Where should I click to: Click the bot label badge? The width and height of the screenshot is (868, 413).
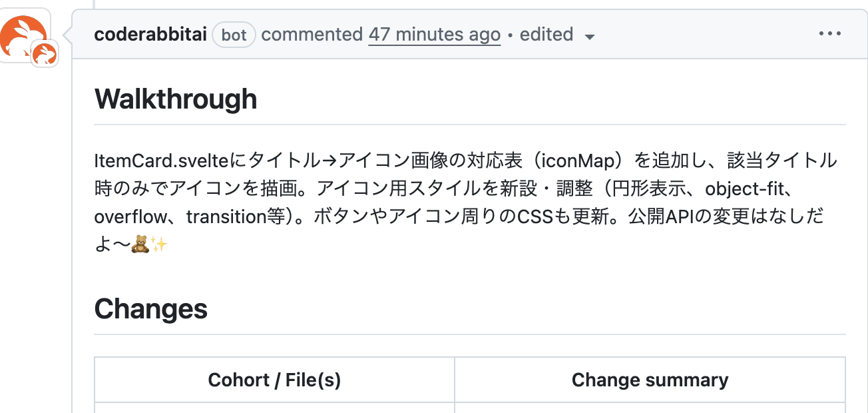click(234, 35)
